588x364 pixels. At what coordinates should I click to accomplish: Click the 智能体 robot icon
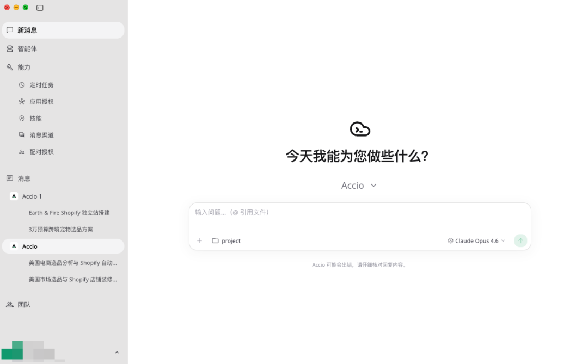tap(10, 49)
